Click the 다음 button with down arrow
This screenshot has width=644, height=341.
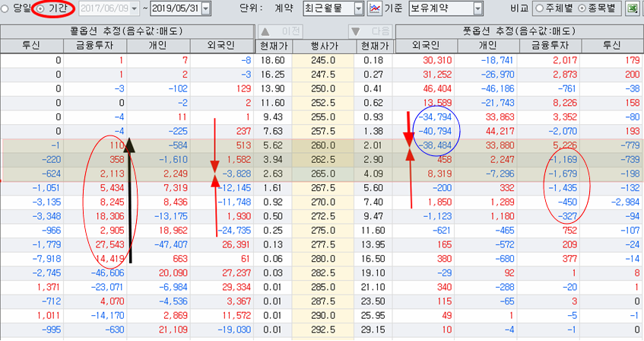tap(370, 32)
